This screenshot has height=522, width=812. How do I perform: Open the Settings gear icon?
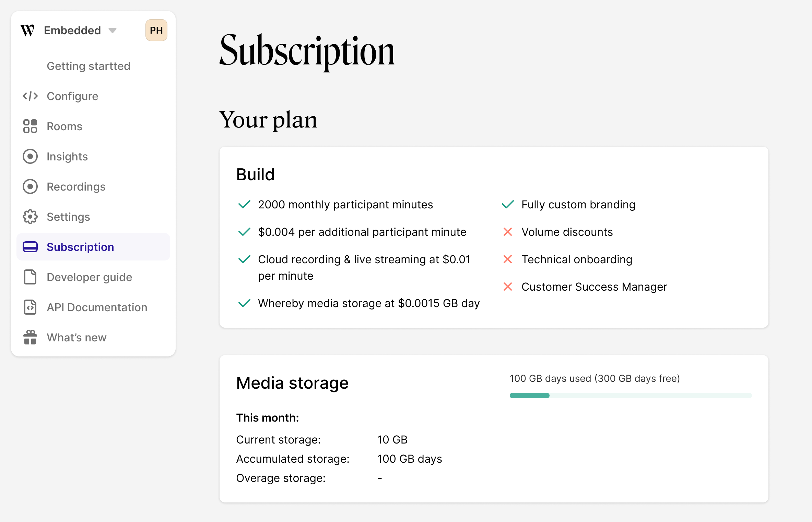tap(30, 217)
